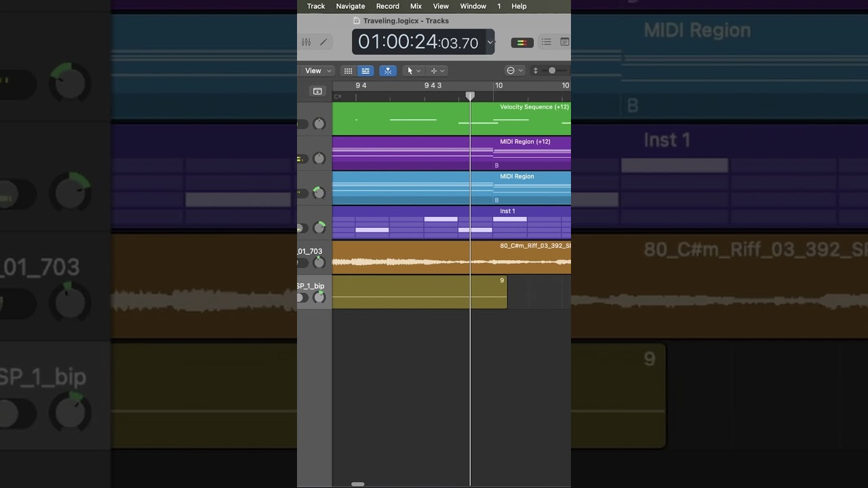This screenshot has width=868, height=488.
Task: Open Editors with the pencil icon
Action: [323, 42]
